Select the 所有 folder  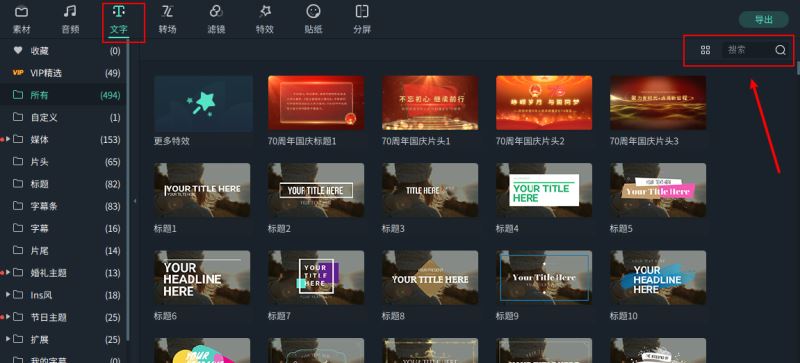(63, 95)
